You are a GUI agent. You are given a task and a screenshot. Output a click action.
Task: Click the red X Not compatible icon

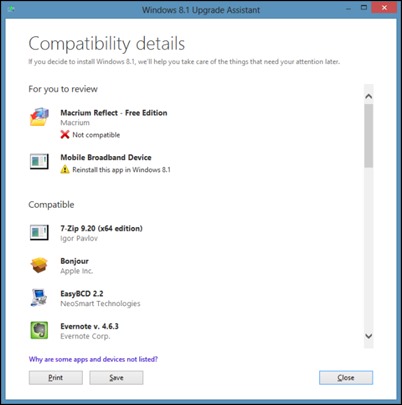[65, 135]
